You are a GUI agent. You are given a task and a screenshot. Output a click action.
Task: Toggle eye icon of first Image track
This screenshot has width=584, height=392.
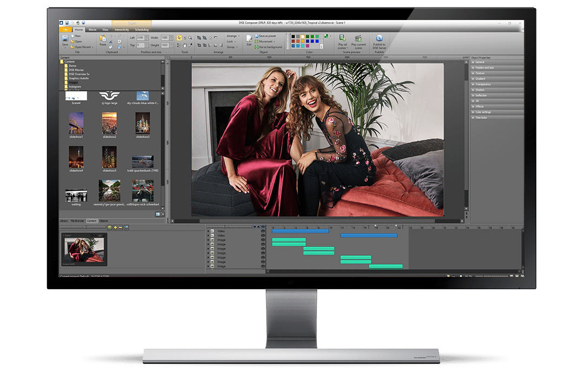[x=263, y=240]
